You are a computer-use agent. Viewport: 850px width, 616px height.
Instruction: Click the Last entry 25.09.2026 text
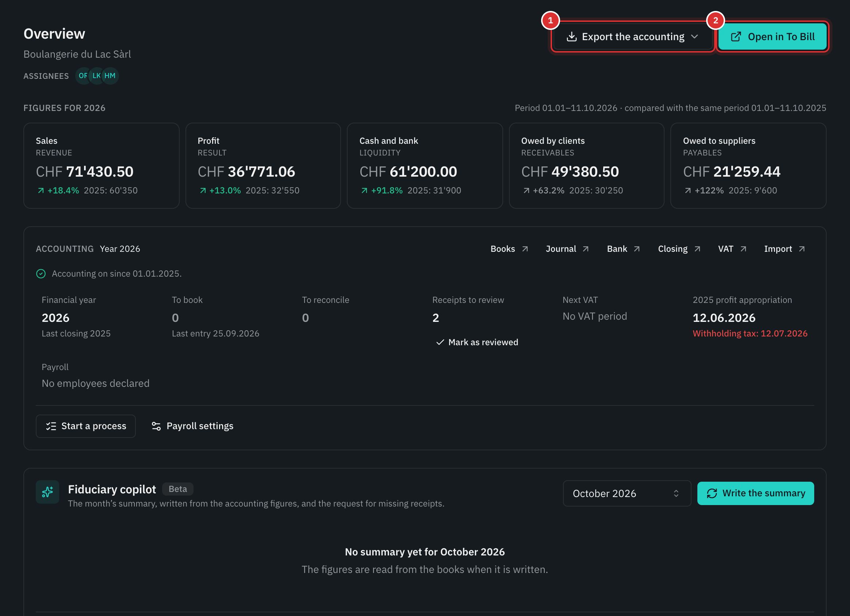215,334
